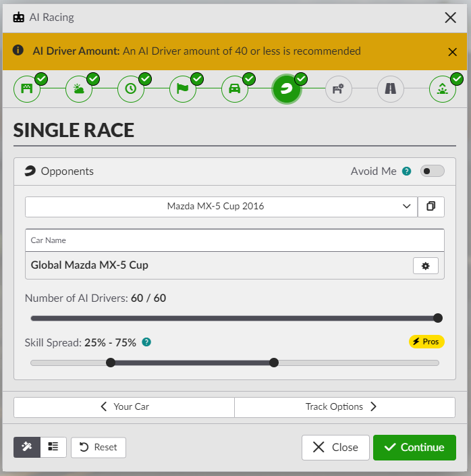Switch to wizard view mode
Image resolution: width=471 pixels, height=476 pixels.
pos(27,447)
